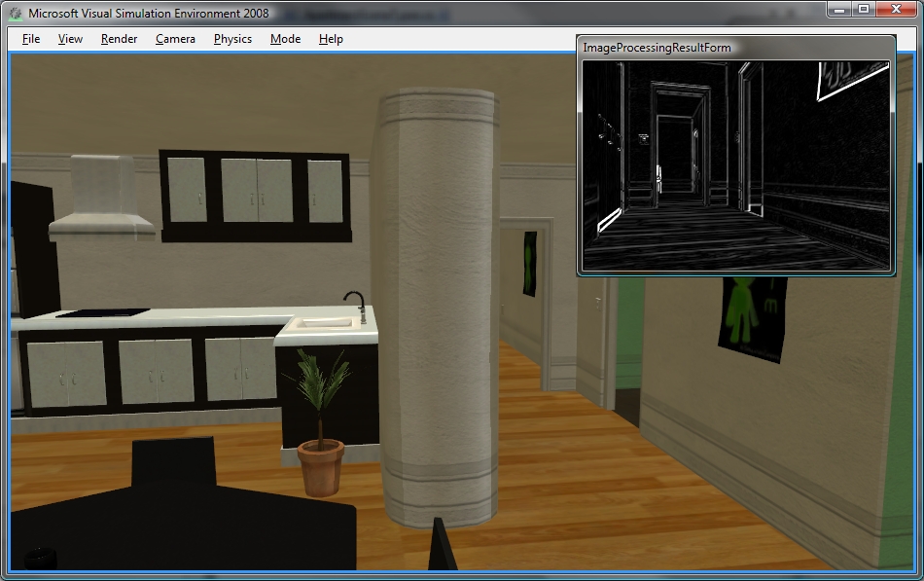
Task: Open the Mode menu
Action: click(284, 39)
